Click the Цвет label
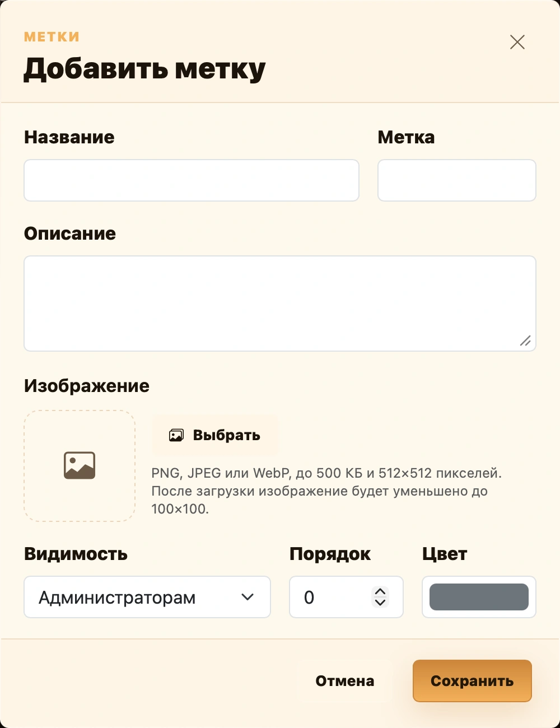Screen dimensions: 560x728 point(445,554)
